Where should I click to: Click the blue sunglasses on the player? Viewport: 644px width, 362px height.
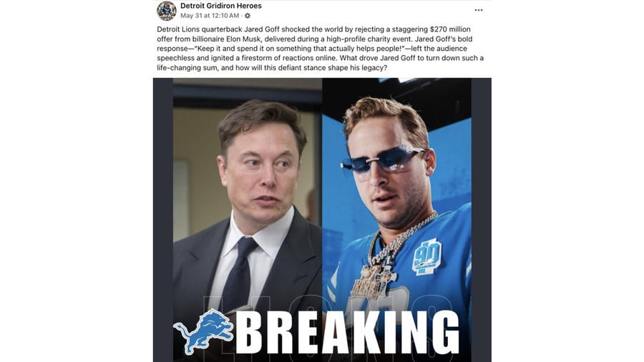[x=382, y=160]
